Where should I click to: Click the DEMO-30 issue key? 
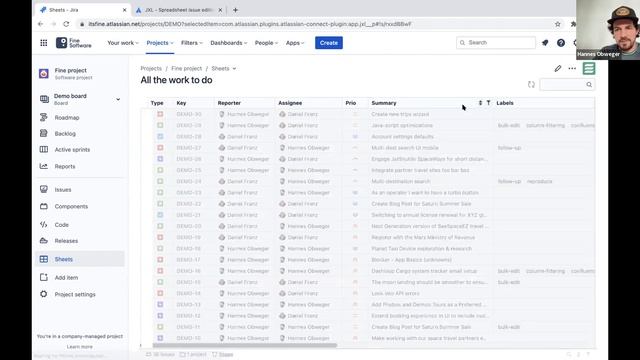tap(189, 114)
